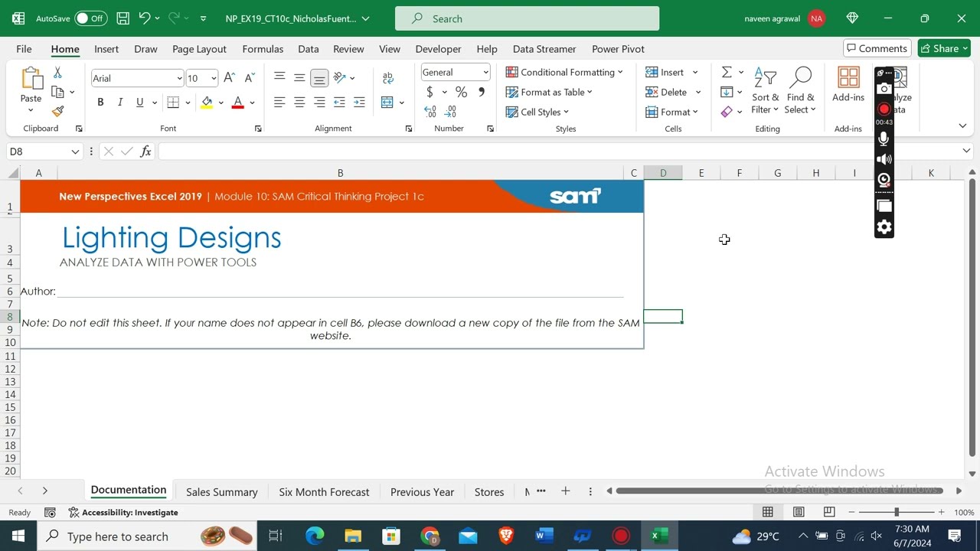The image size is (980, 551).
Task: Switch to the Power Pivot tab
Action: [x=618, y=49]
